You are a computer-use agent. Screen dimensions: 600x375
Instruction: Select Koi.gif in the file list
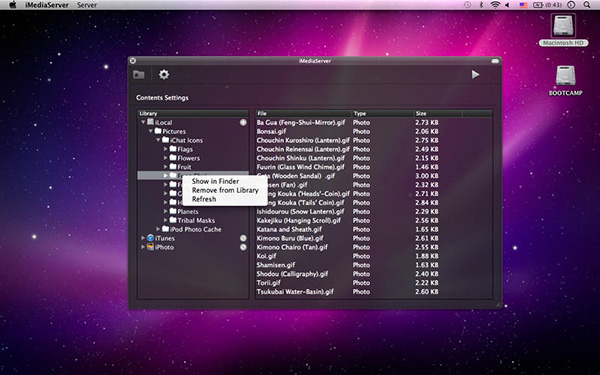tap(266, 256)
